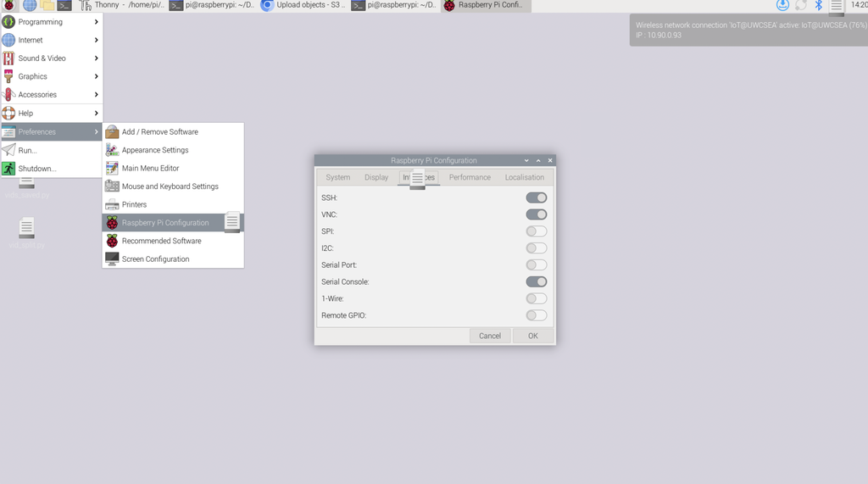The height and width of the screenshot is (484, 868).
Task: Click the wireless network connection notification
Action: 748,30
